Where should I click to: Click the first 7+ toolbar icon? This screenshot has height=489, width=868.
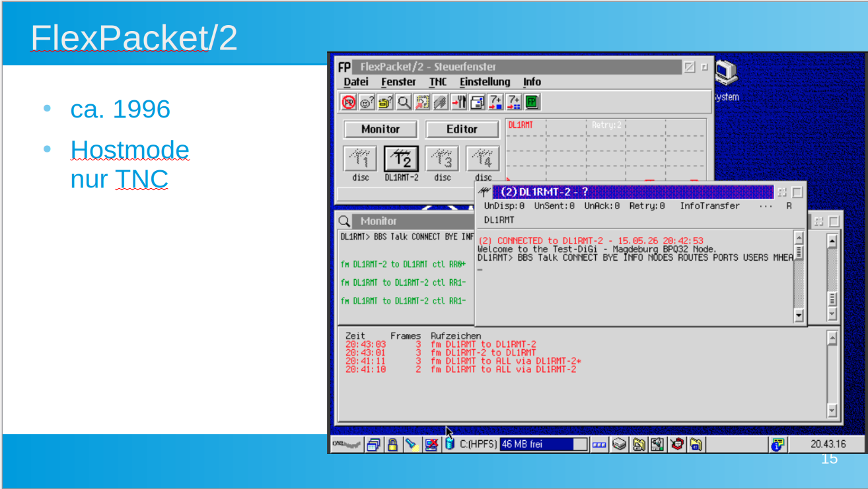click(x=495, y=102)
